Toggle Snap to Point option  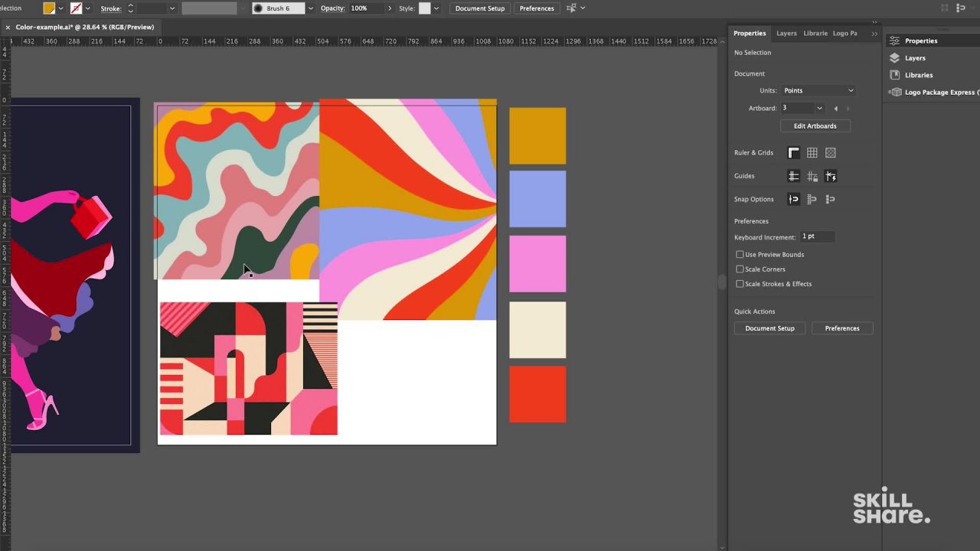point(793,199)
